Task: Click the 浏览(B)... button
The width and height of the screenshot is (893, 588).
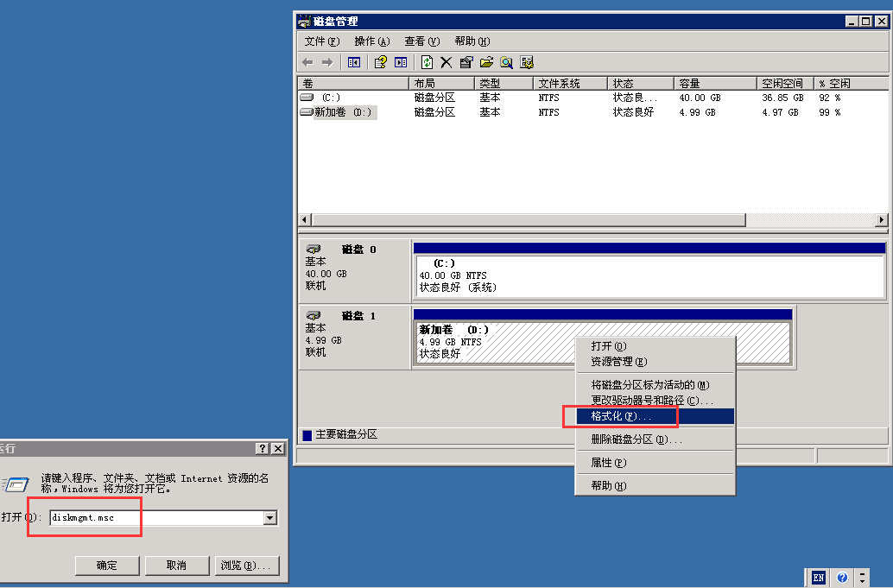Action: [x=245, y=566]
